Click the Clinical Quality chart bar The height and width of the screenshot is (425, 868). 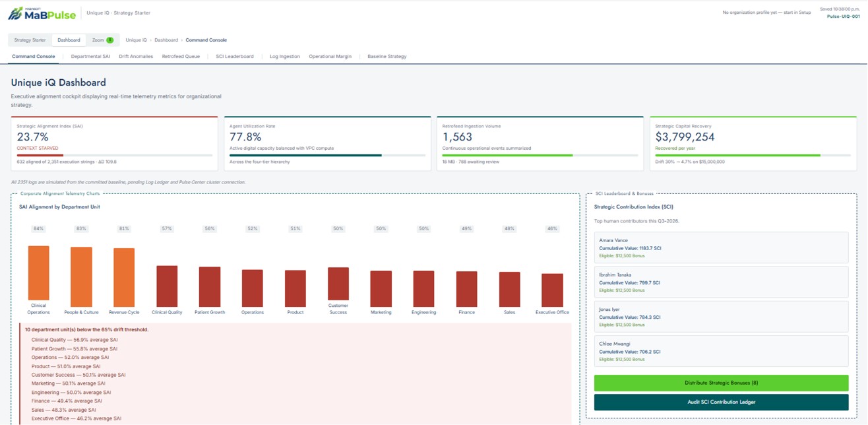pos(167,286)
